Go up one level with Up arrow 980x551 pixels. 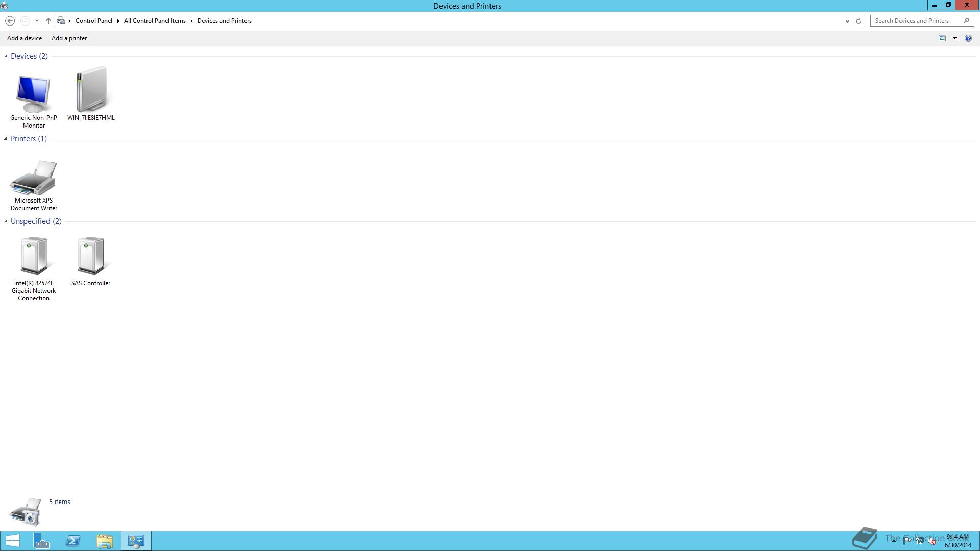click(x=48, y=21)
